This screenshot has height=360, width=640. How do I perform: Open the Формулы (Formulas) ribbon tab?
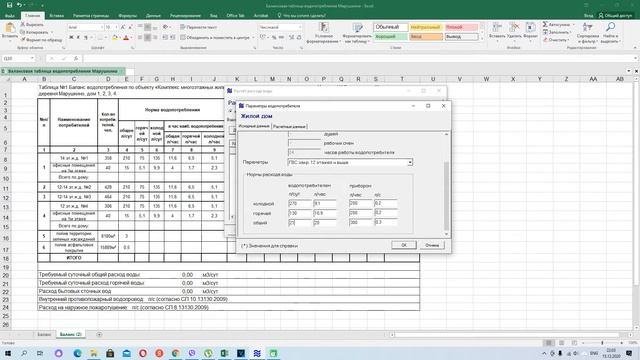click(127, 16)
